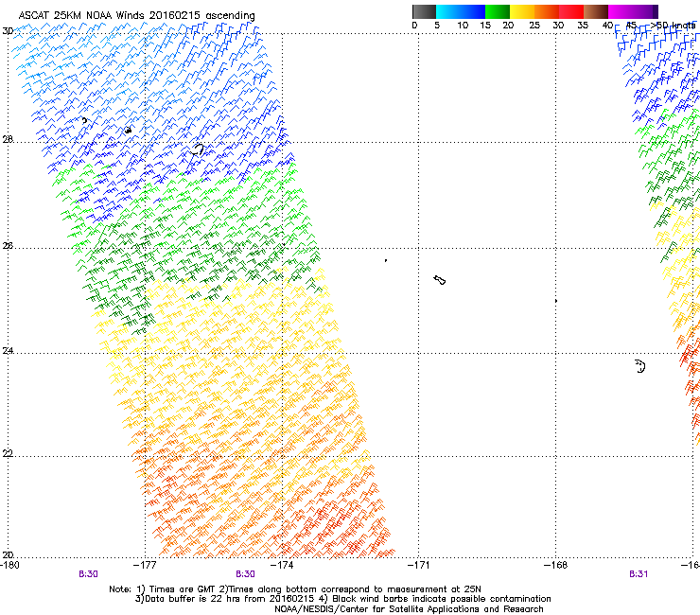The width and height of the screenshot is (700, 615).
Task: Click the latitude axis label '22'
Action: point(8,454)
